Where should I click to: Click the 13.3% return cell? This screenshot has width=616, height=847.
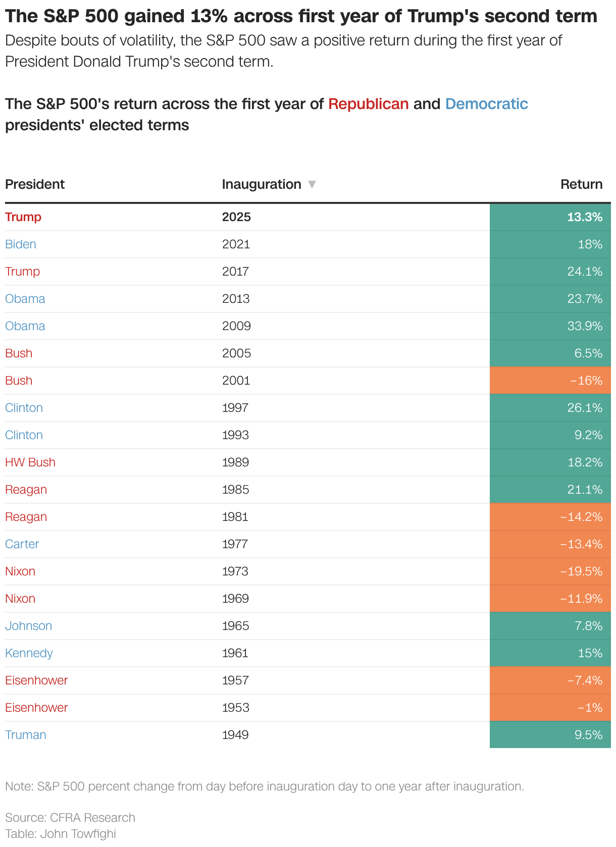pos(550,217)
